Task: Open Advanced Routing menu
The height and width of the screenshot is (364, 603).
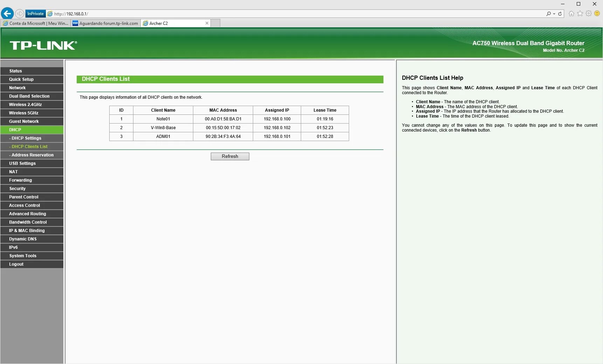Action: (32, 214)
